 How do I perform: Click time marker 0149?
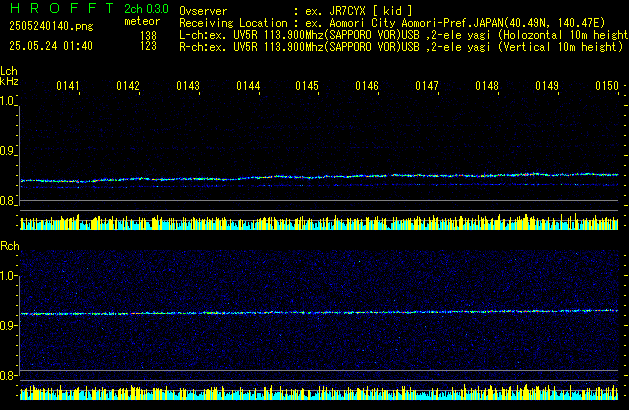pyautogui.click(x=547, y=86)
